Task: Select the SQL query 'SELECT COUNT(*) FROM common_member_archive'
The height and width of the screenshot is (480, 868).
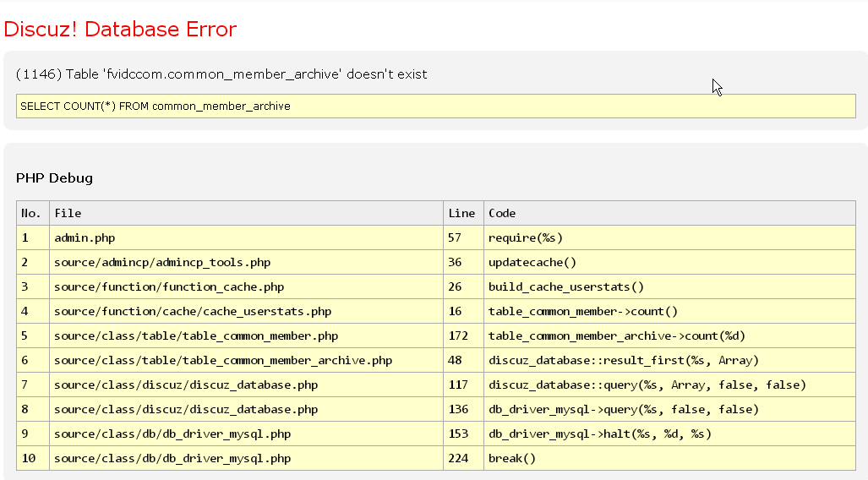Action: pos(435,106)
